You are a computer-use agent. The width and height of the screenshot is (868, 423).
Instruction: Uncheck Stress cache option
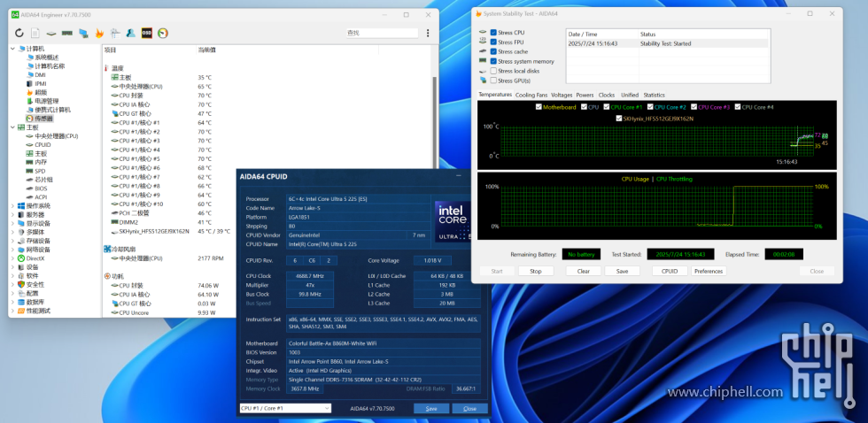point(493,51)
